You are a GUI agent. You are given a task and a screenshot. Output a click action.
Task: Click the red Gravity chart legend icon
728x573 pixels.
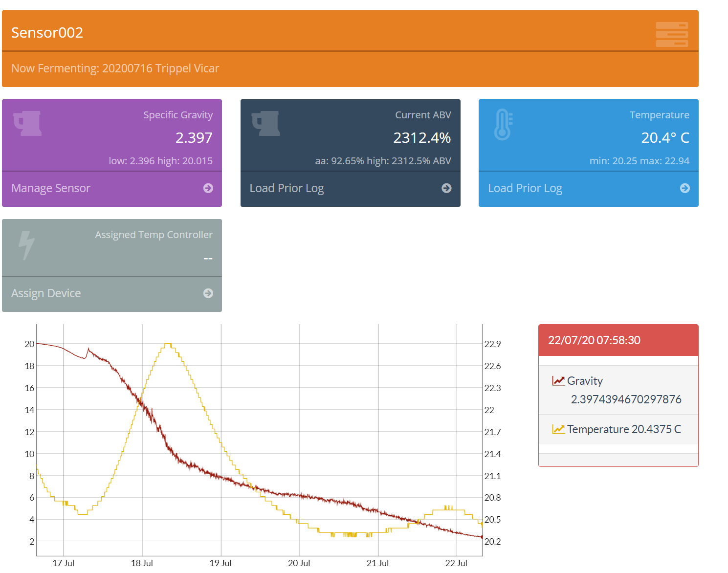point(558,381)
